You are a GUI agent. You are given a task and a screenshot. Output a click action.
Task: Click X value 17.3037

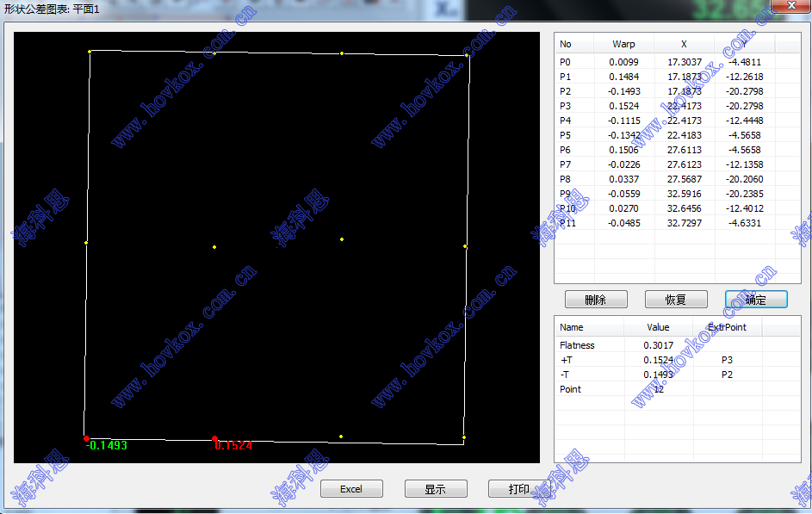click(x=684, y=62)
